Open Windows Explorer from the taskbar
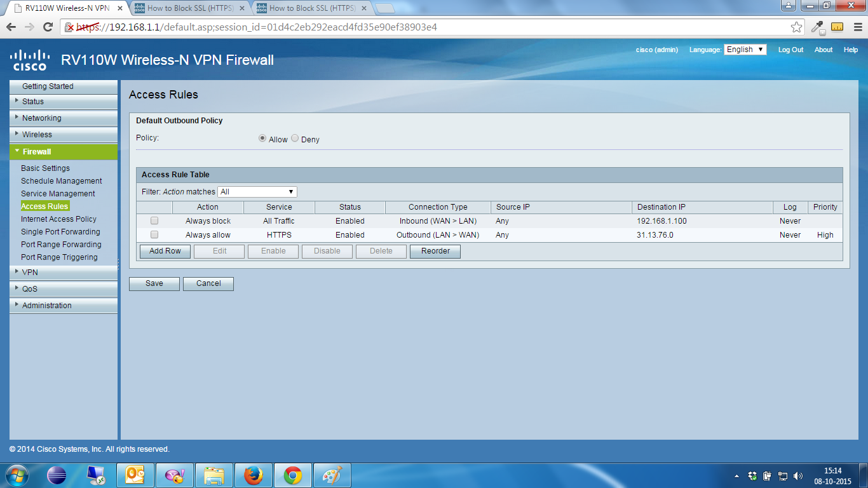868x488 pixels. tap(214, 475)
